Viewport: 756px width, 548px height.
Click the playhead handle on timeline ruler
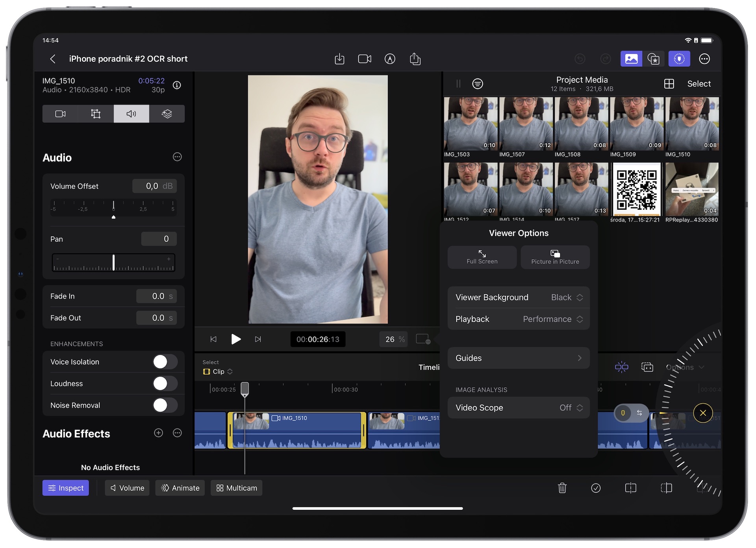[x=245, y=389]
